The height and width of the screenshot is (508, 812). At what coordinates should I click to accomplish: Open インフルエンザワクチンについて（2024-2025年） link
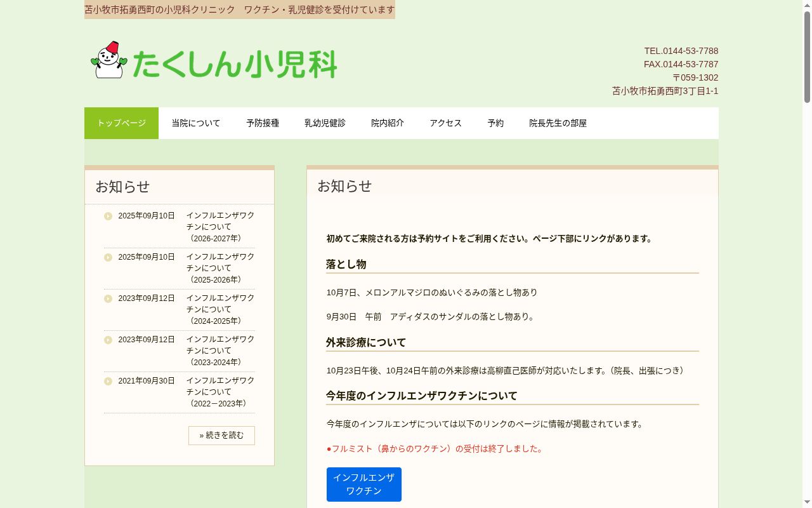[x=220, y=309]
